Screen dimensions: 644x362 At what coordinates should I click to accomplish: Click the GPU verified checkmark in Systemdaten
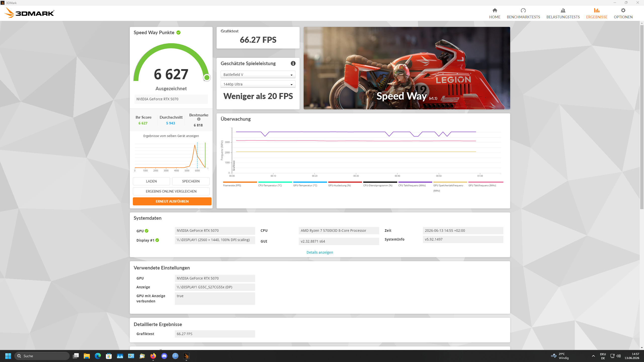(147, 231)
